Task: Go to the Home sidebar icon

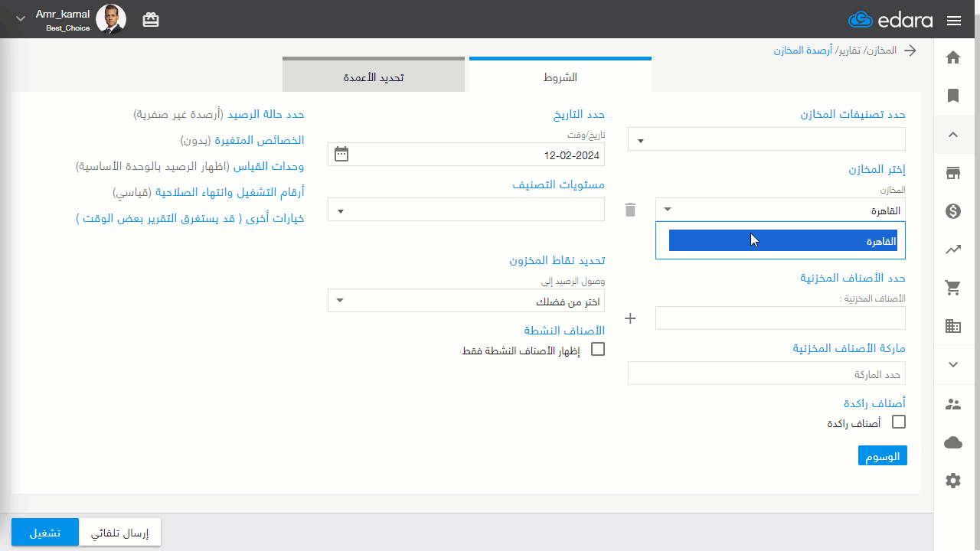Action: click(953, 57)
